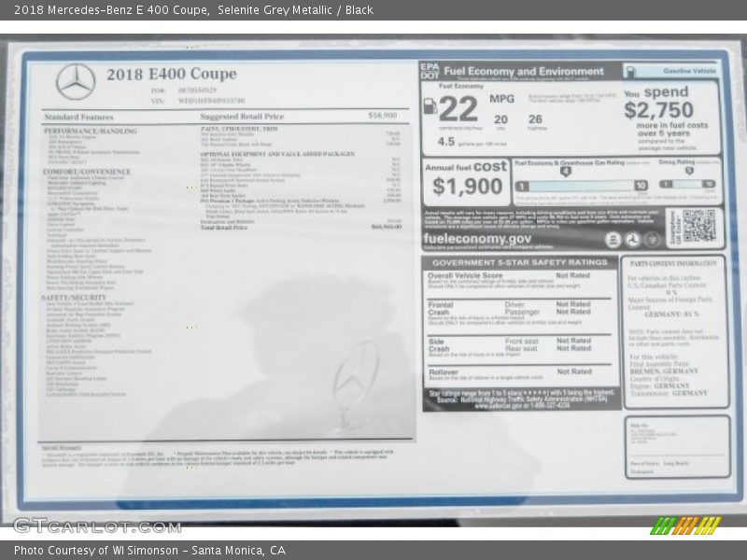
Task: Click the fuel pump icon beside 22 MPG
Action: [430, 106]
